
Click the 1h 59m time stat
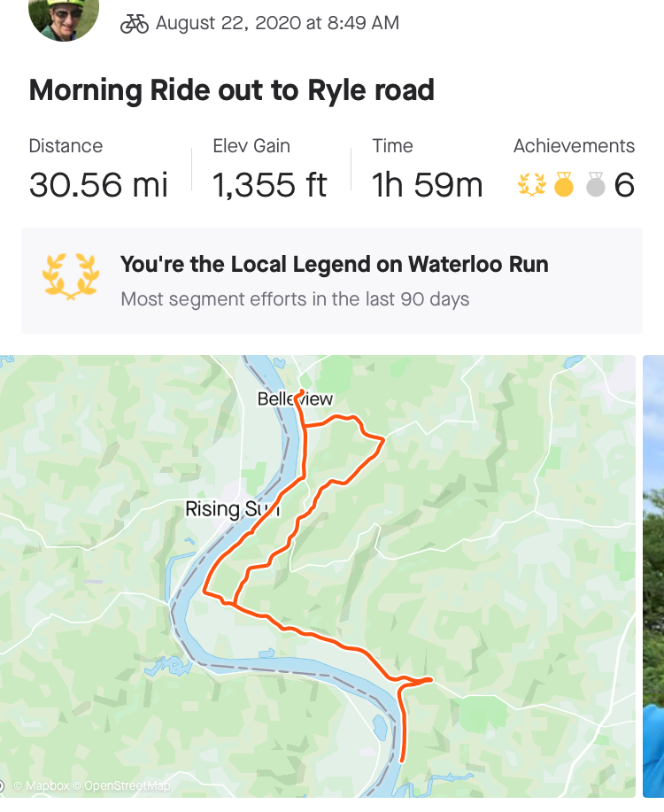click(x=428, y=185)
